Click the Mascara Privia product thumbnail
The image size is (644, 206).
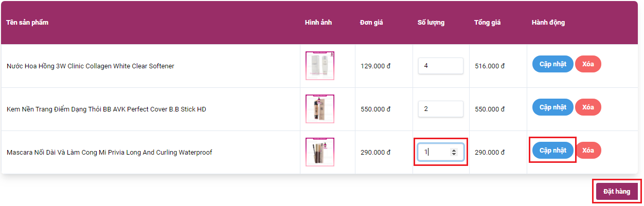(x=320, y=152)
